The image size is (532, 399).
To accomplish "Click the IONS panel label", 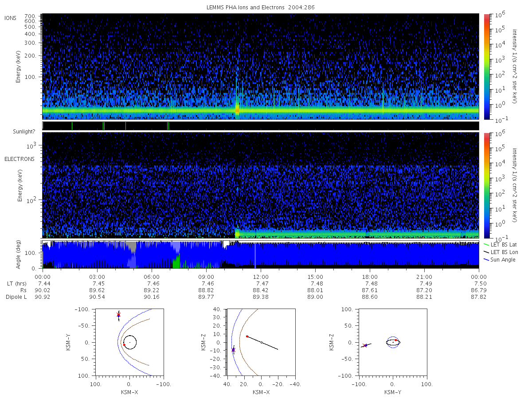I will pos(11,18).
